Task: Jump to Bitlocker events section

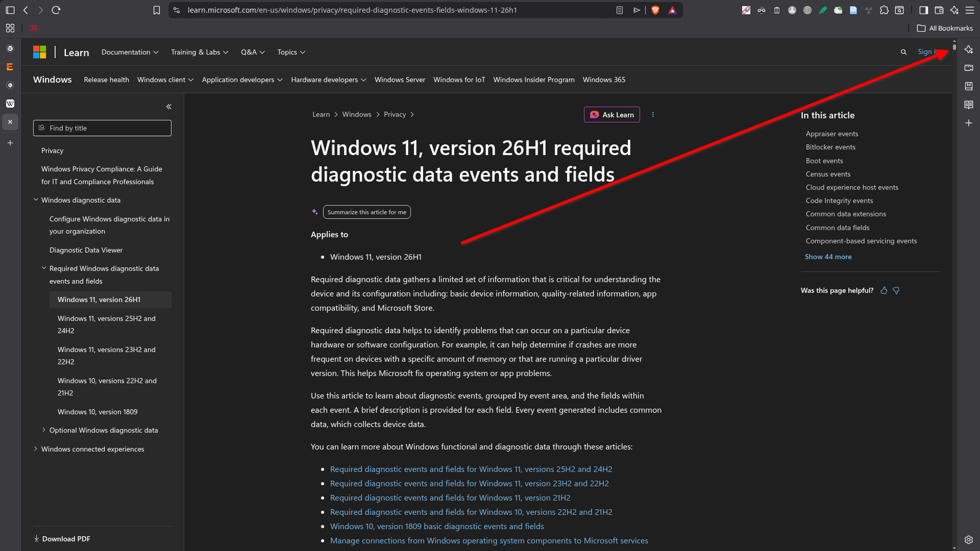Action: pyautogui.click(x=830, y=147)
